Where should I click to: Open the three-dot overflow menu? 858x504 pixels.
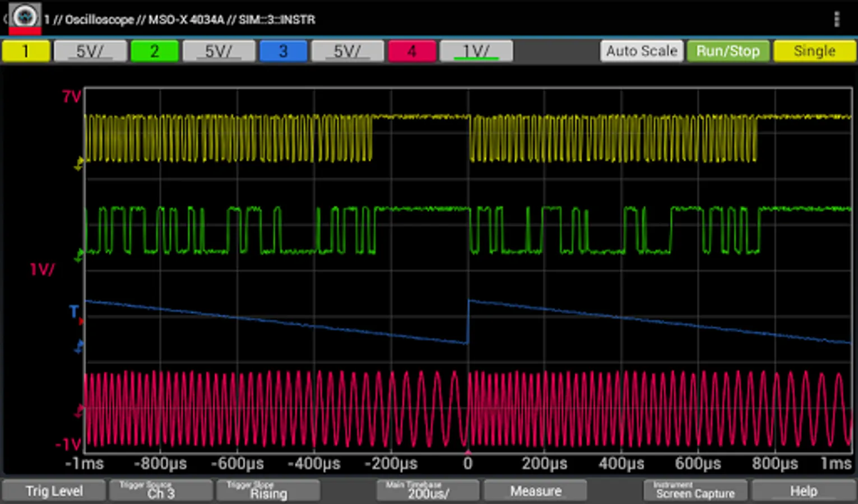coord(836,20)
